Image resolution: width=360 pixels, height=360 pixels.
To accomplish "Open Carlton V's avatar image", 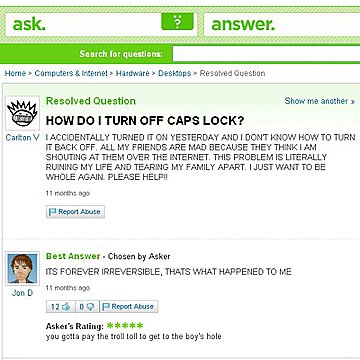I will click(22, 113).
